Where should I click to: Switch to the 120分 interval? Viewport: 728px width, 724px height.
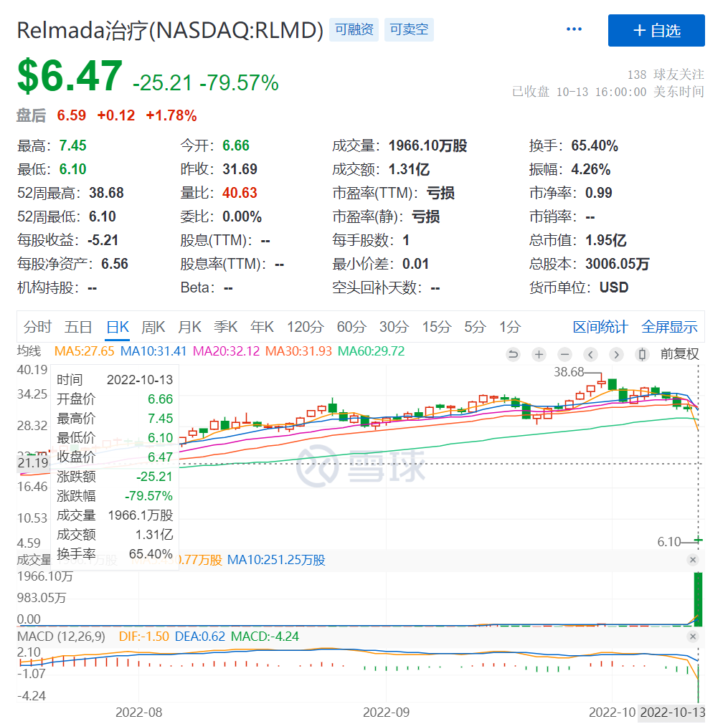pos(305,327)
